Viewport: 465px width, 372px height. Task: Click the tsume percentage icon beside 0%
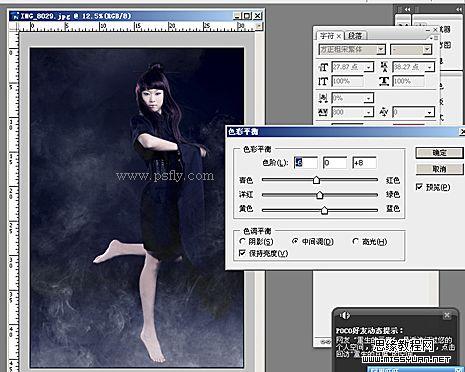point(323,98)
